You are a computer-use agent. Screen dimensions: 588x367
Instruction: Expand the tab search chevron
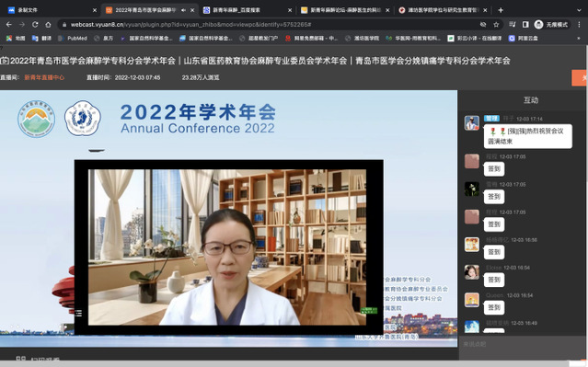pos(579,10)
